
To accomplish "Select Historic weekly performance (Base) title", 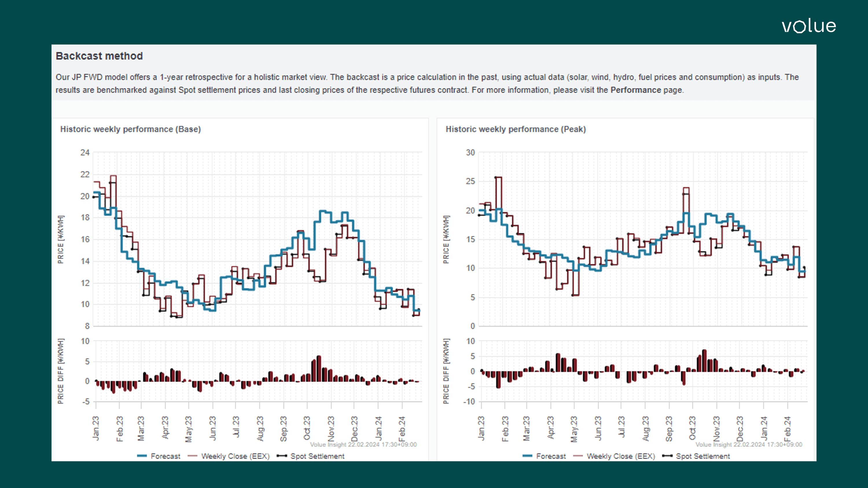I will [130, 129].
